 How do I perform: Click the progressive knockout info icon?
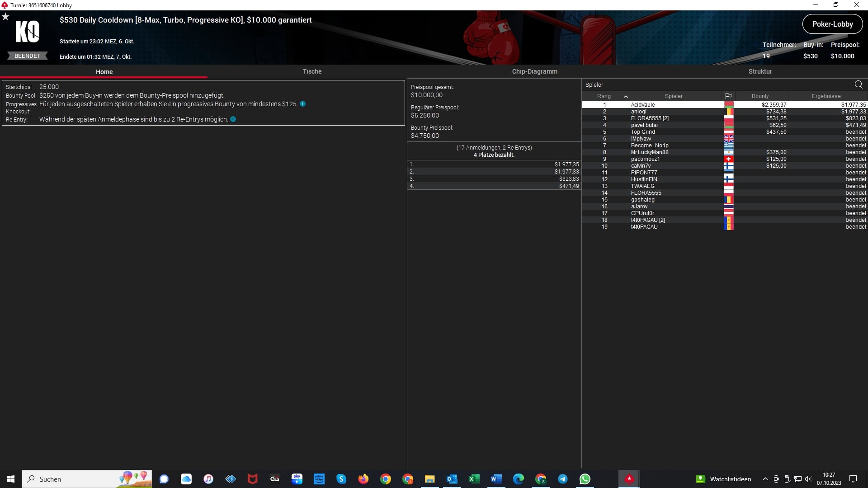click(x=303, y=104)
